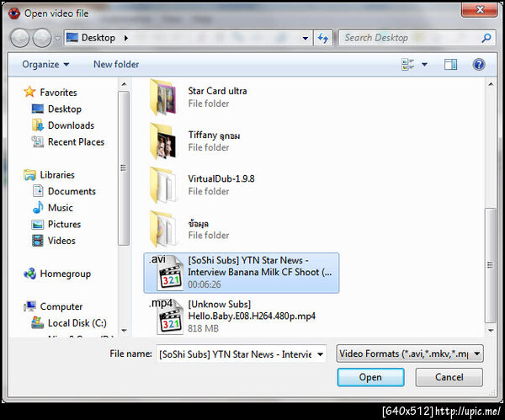Open the Music library
Viewport: 505px width, 420px height.
[61, 207]
